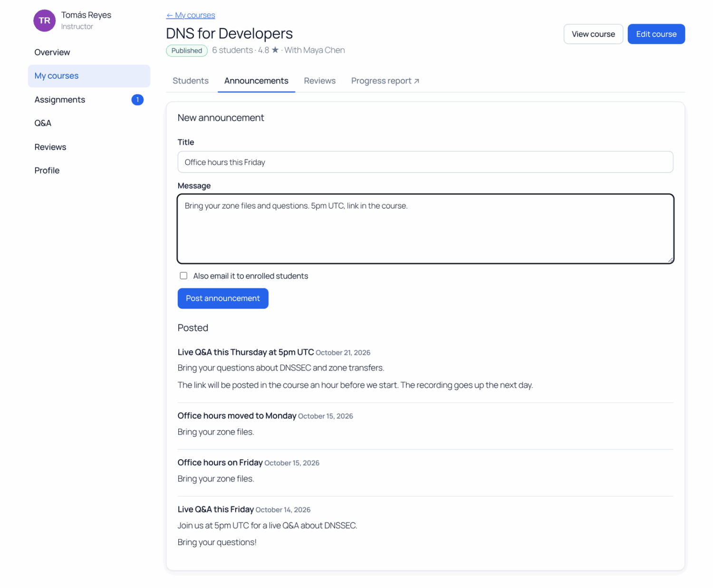Click the '6 students · 4.8 ★ · With Maya Chen' line
Screen dimensions: 713x588
(279, 50)
